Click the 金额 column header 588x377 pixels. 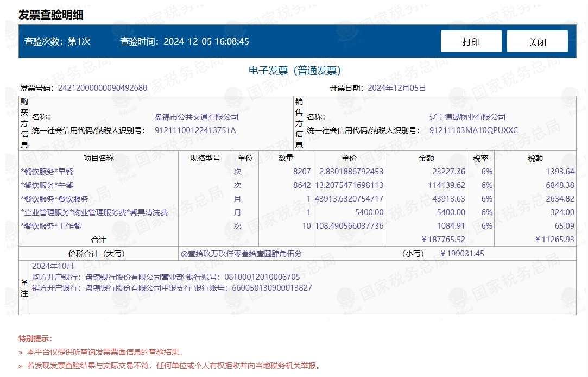(x=426, y=158)
